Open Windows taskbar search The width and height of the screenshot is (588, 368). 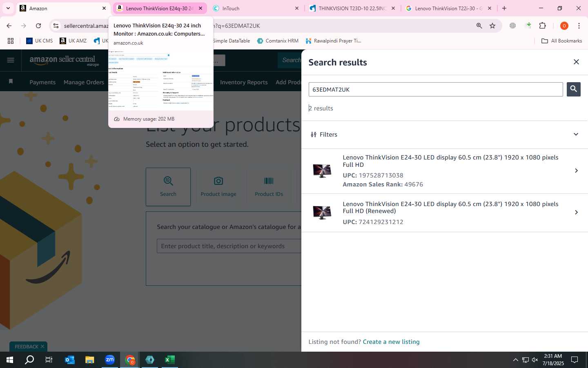pos(29,360)
